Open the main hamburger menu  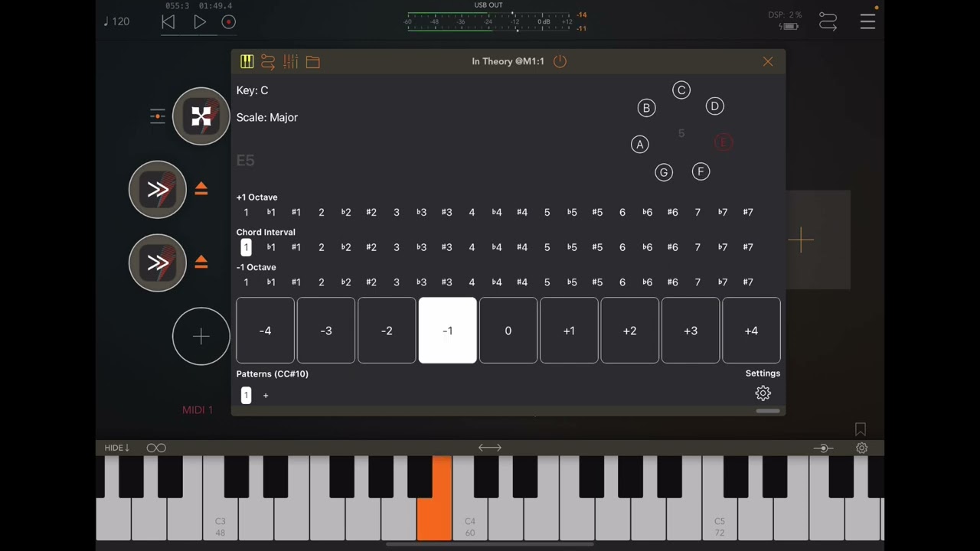867,21
